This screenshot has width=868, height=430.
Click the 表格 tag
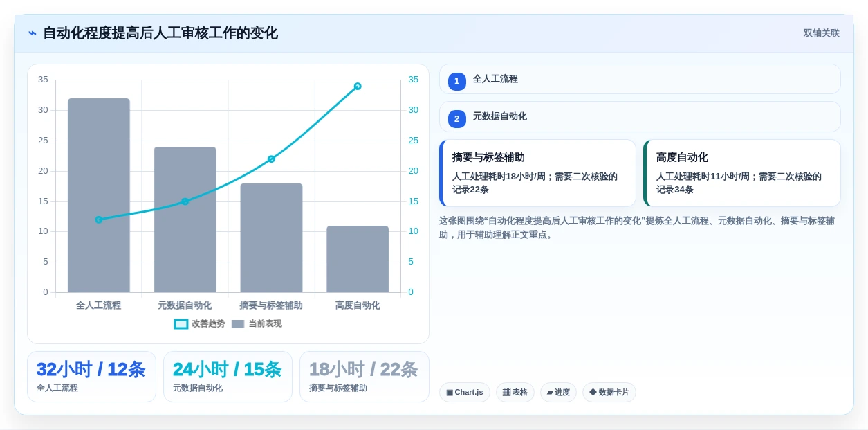[x=515, y=393]
